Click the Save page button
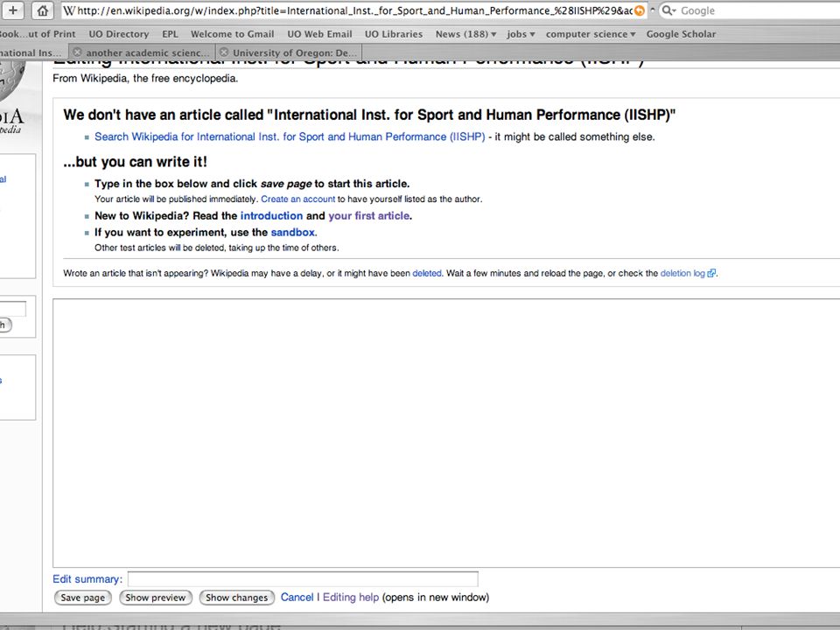840x630 pixels. (x=83, y=598)
